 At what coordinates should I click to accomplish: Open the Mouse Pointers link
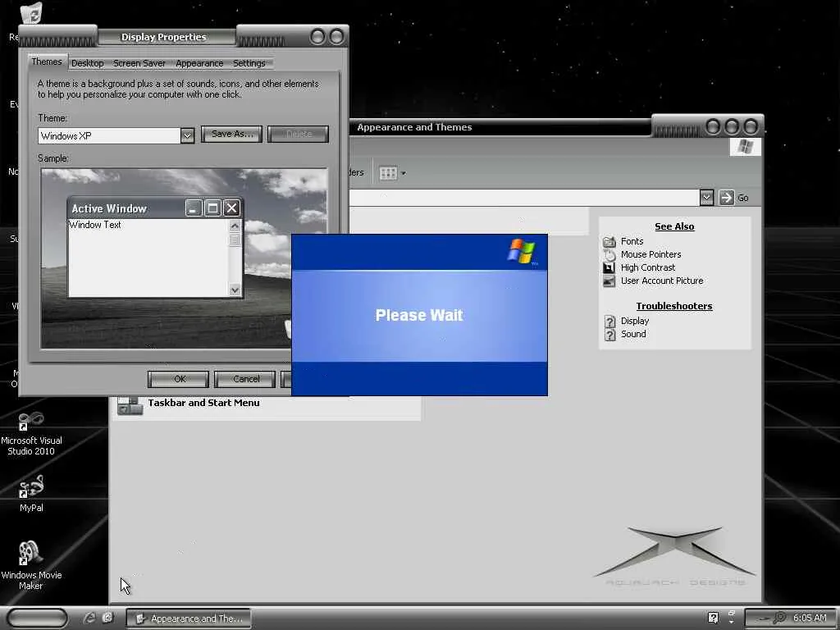coord(651,254)
